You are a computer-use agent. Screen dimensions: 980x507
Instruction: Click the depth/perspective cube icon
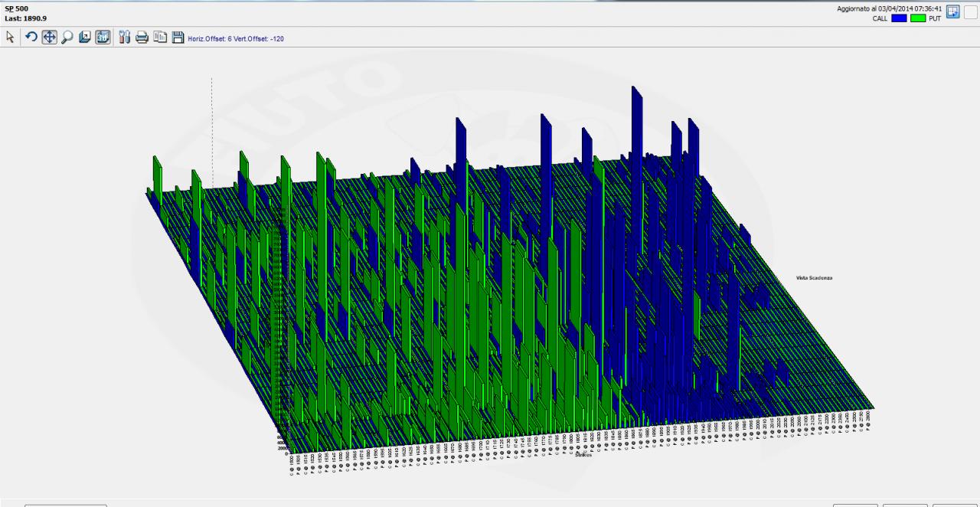coord(85,37)
